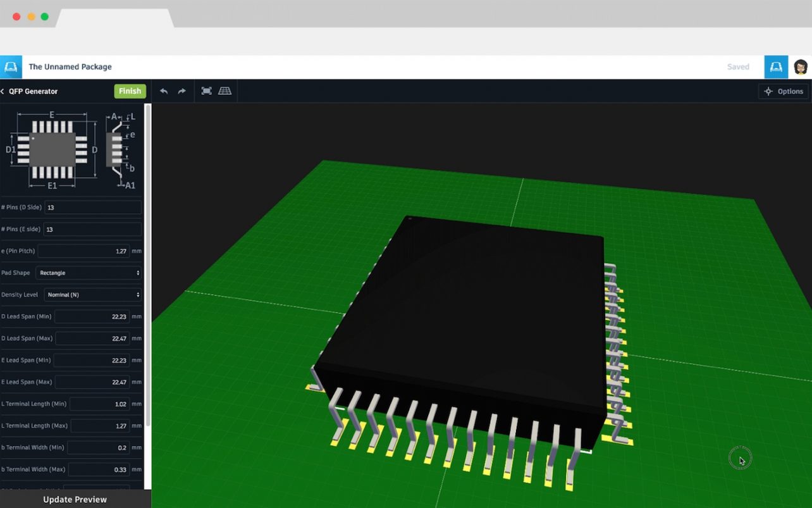Click the Undo arrow icon

click(x=165, y=90)
